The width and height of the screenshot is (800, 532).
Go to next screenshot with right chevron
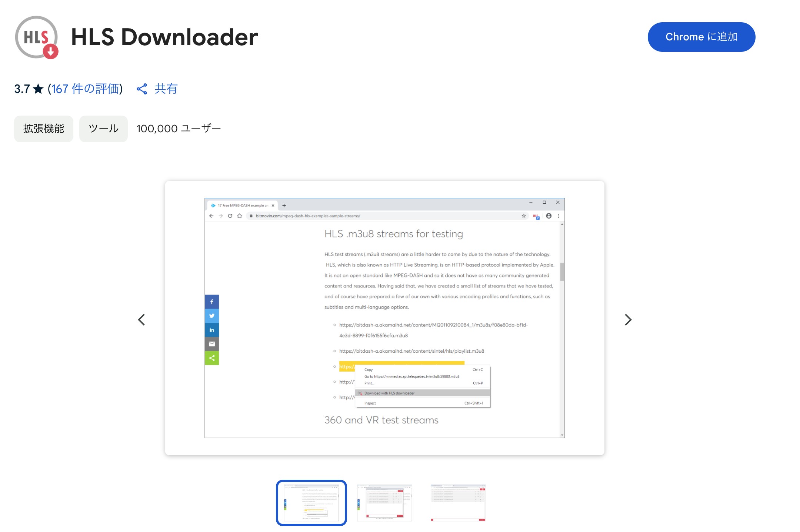pyautogui.click(x=628, y=319)
